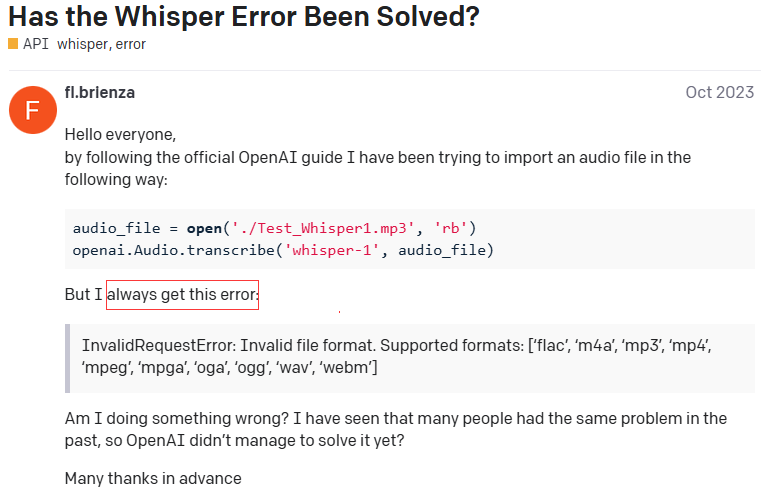Click the 'Hello everyone,' greeting line
The image size is (761, 491).
pos(119,134)
